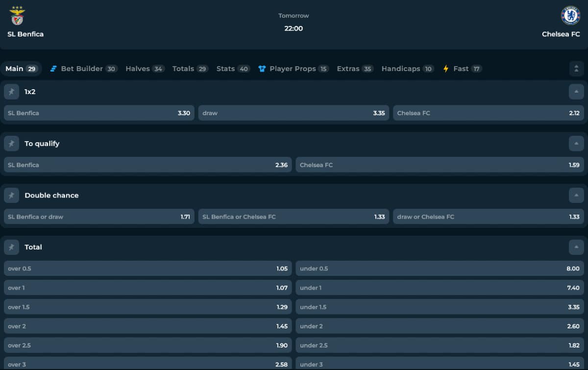588x370 pixels.
Task: Open the Main tab
Action: click(x=22, y=69)
